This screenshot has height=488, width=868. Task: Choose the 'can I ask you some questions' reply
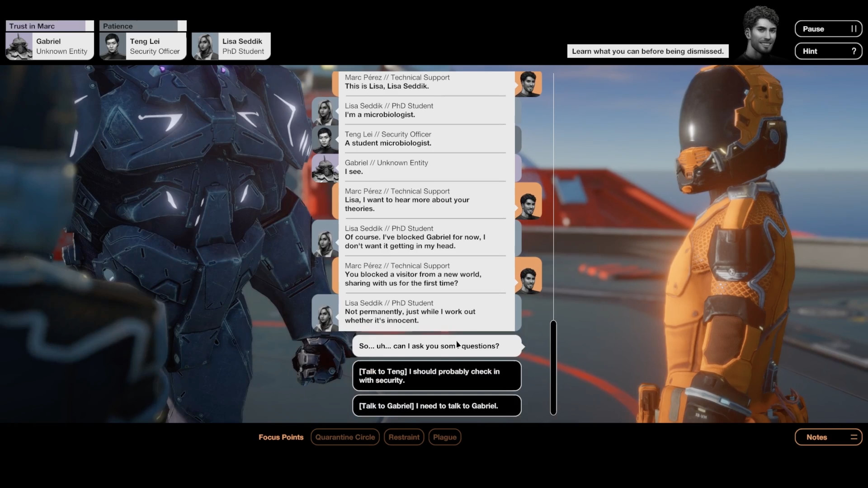[436, 346]
